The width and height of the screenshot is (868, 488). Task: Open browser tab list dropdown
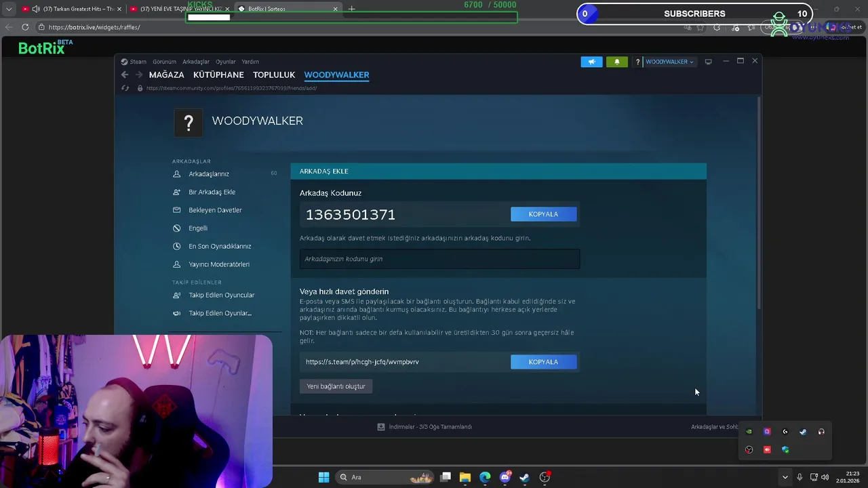point(9,9)
